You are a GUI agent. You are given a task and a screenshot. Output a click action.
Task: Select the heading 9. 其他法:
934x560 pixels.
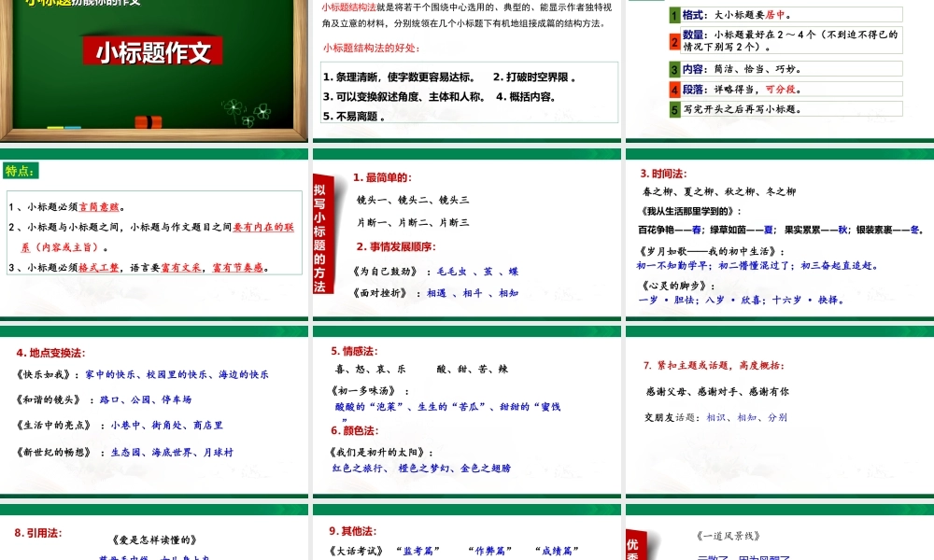[x=353, y=531]
